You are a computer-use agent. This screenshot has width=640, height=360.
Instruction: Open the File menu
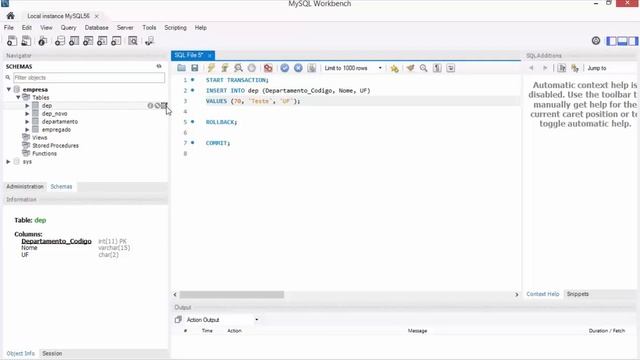(x=9, y=28)
